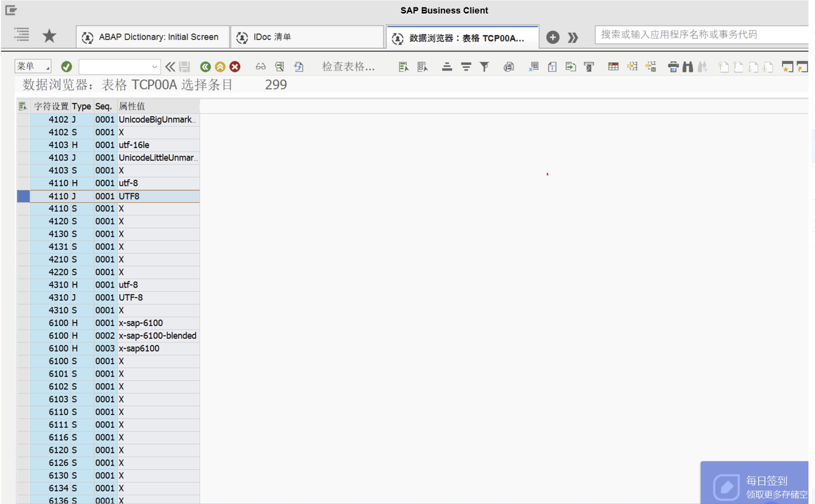Click the UnicodeBigUnmark... cell
815x504 pixels.
coord(158,120)
